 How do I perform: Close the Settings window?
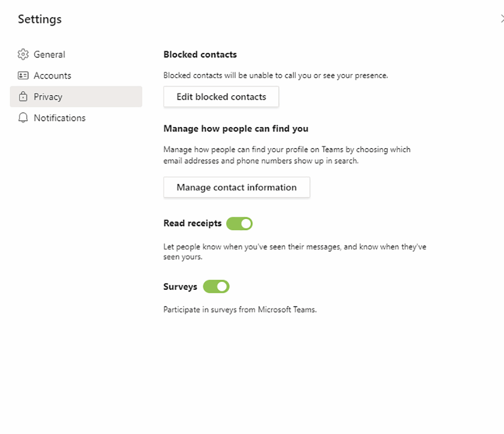coord(502,19)
